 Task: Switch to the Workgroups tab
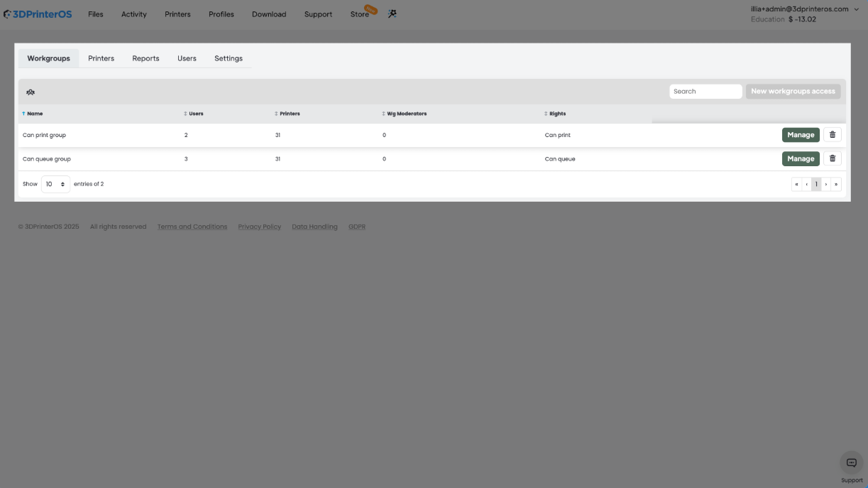[48, 58]
